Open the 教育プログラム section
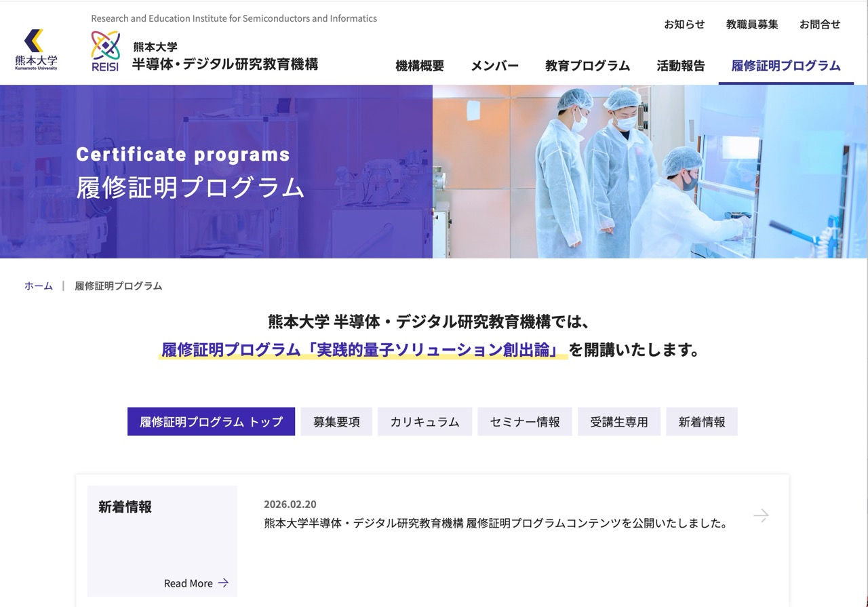 [587, 66]
